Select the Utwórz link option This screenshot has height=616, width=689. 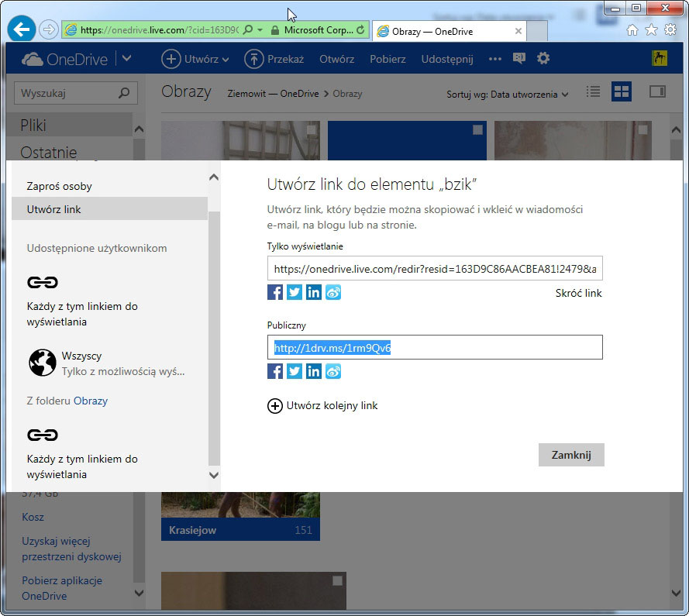pos(109,209)
